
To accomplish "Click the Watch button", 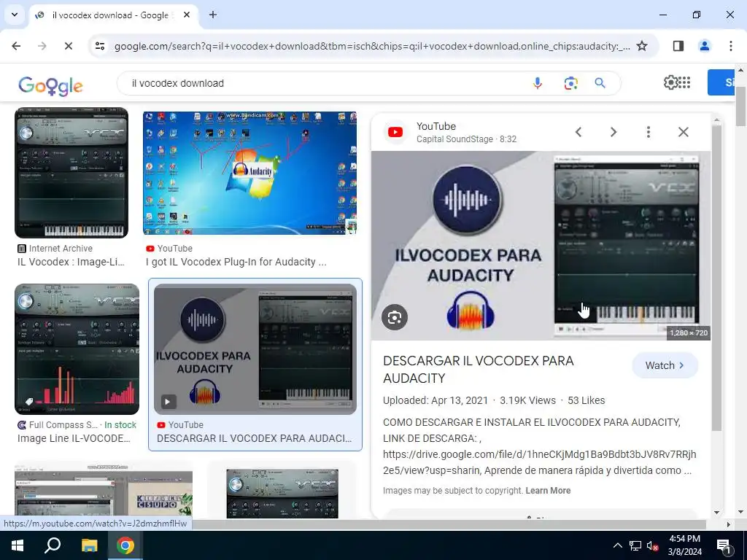I will [665, 365].
